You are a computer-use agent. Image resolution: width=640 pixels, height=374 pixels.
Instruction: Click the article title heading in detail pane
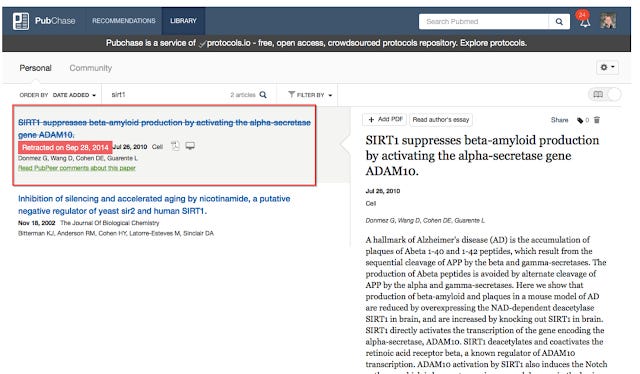coord(482,156)
